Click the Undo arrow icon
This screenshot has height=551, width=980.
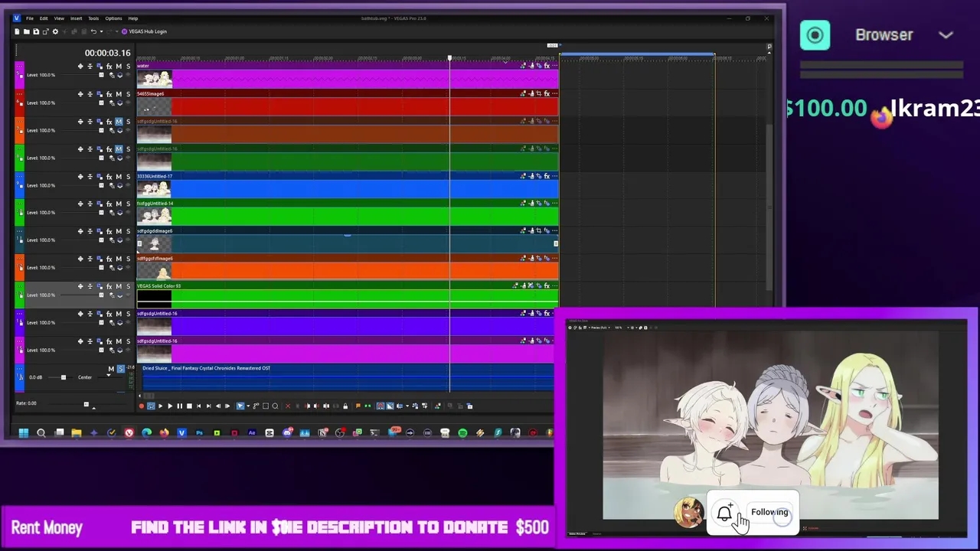tap(93, 31)
